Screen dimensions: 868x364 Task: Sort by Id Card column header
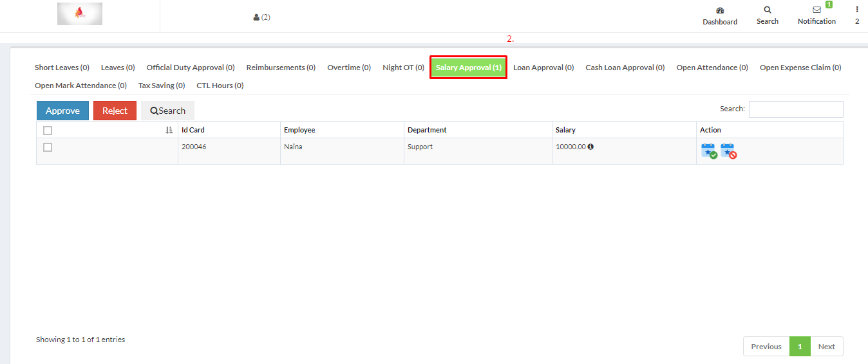(x=229, y=130)
